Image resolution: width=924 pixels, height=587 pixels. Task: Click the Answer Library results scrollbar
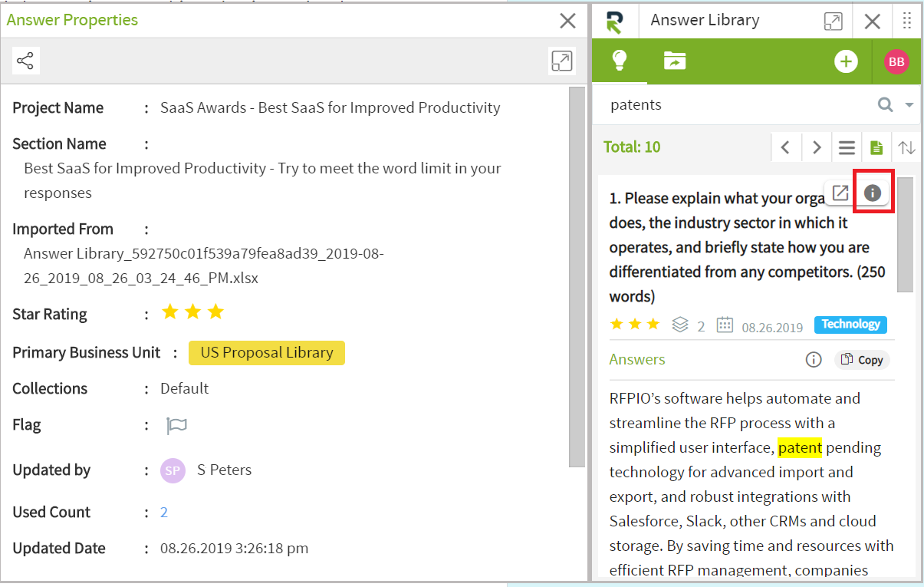click(905, 235)
